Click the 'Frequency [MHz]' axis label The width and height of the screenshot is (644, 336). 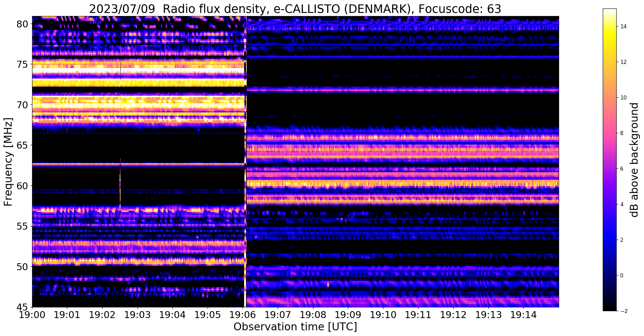pyautogui.click(x=8, y=162)
